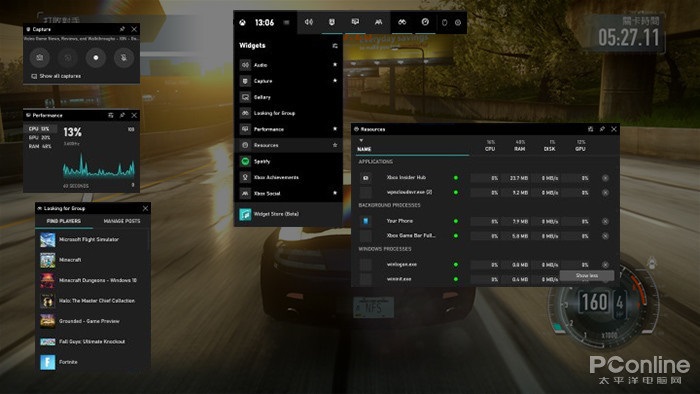Open Widget Store (Beta)
Viewport: 700px width, 394px height.
pos(288,214)
